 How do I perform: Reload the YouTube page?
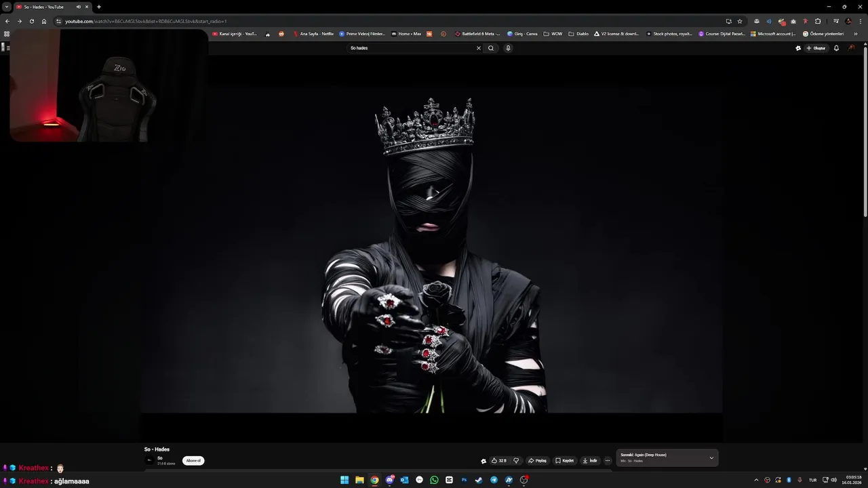(31, 21)
